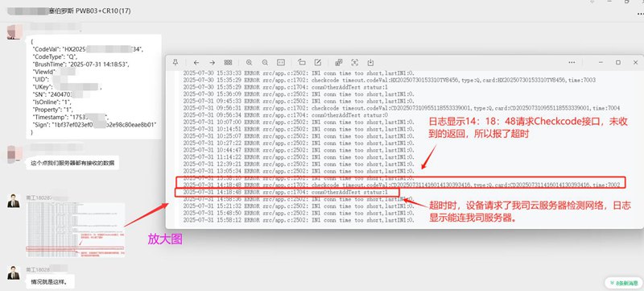Rotate the image in the viewer
The image size is (644, 291).
coord(302,63)
